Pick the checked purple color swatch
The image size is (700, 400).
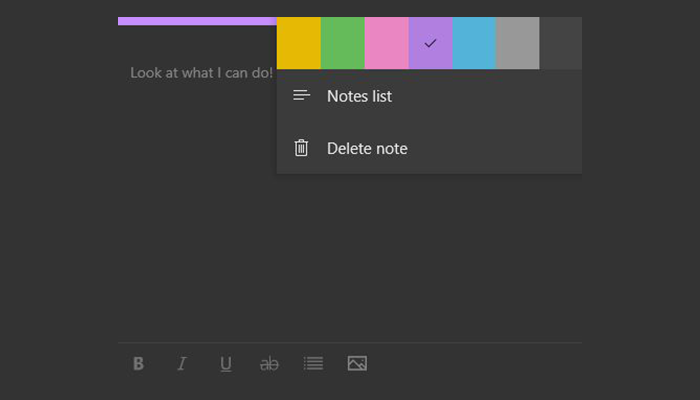tap(430, 43)
